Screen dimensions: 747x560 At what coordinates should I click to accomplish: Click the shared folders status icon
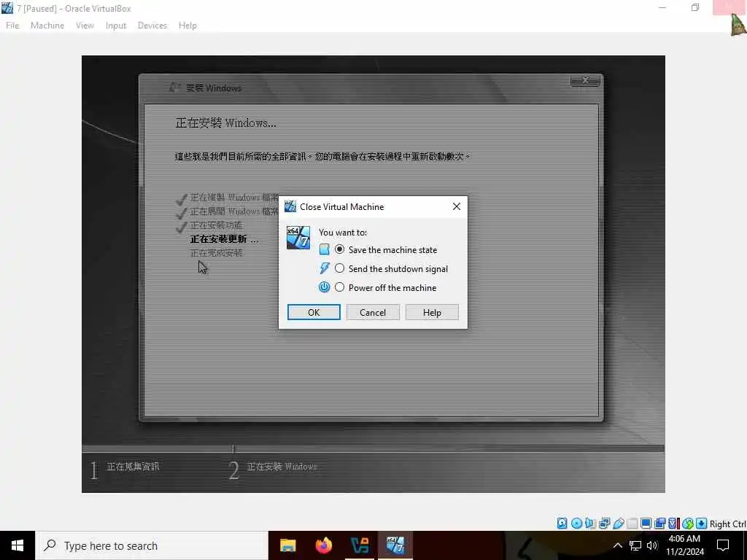(632, 524)
